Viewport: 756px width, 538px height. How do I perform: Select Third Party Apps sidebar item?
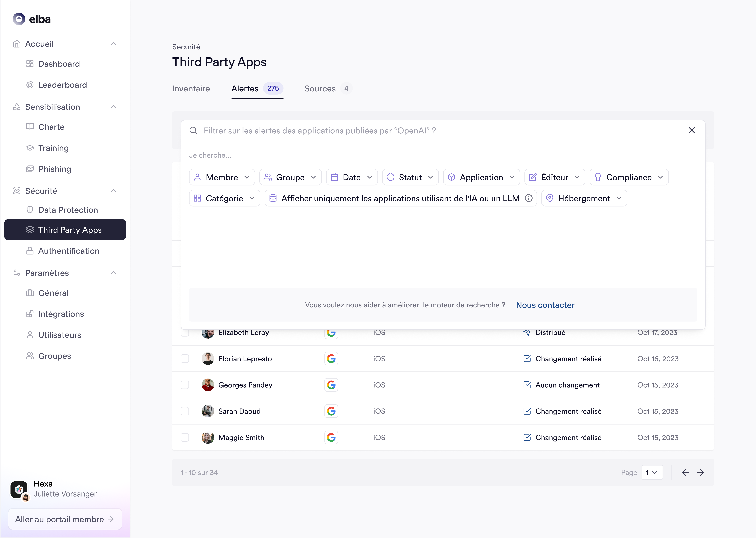point(65,230)
